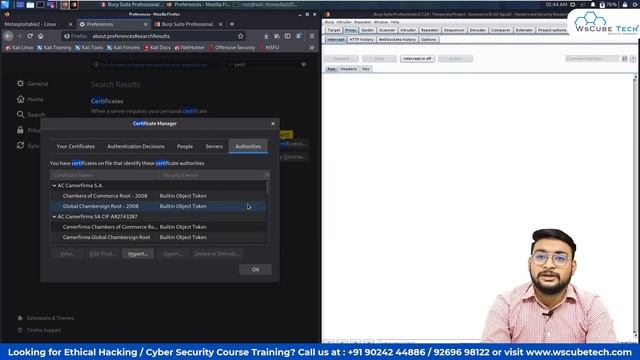Open Firefox library icon

pos(277,36)
